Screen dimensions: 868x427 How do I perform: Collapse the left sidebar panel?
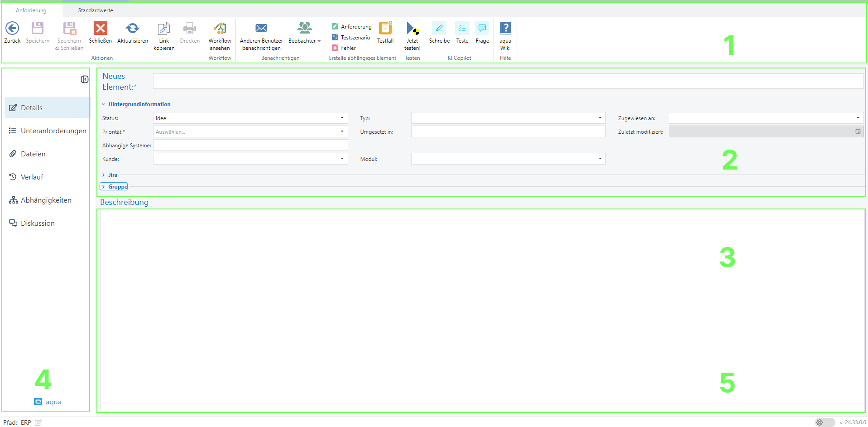click(x=85, y=79)
